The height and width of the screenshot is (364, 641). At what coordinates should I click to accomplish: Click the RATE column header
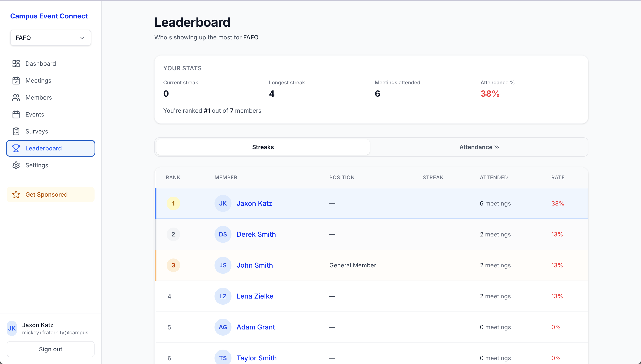[558, 178]
